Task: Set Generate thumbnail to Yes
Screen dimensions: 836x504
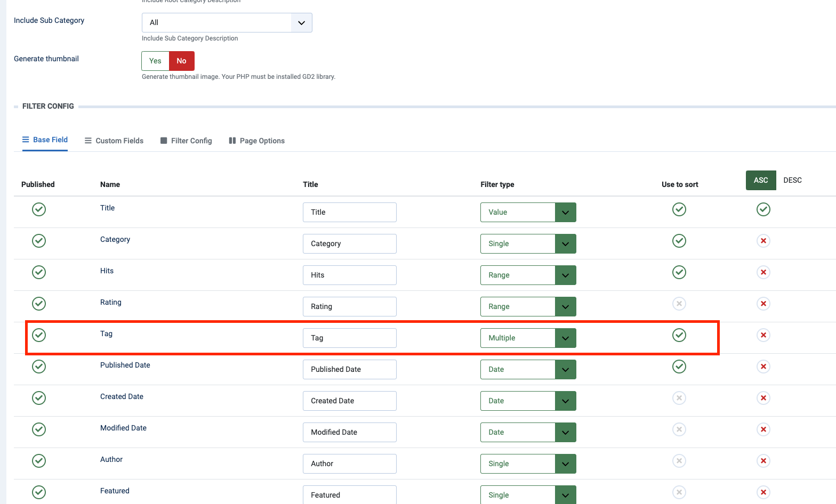Action: (155, 61)
